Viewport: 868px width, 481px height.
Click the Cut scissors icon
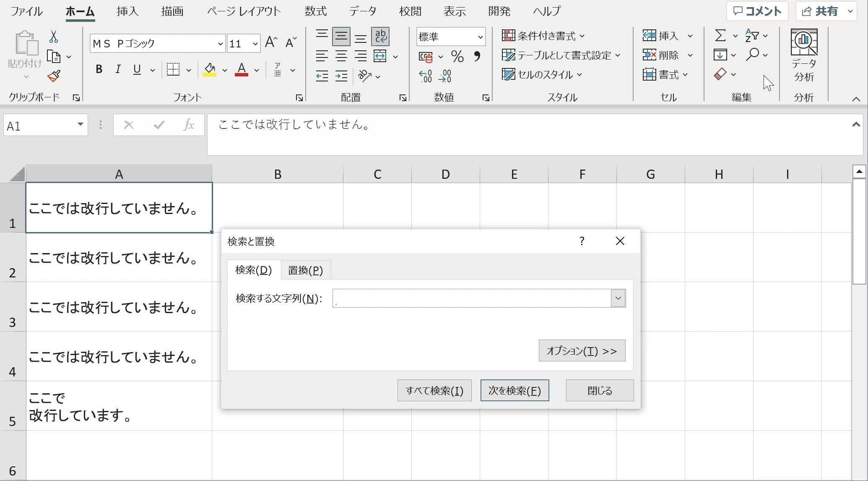54,37
